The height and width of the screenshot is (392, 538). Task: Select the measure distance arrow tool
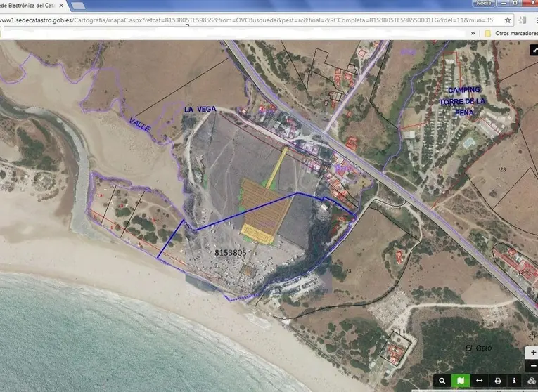point(479,380)
